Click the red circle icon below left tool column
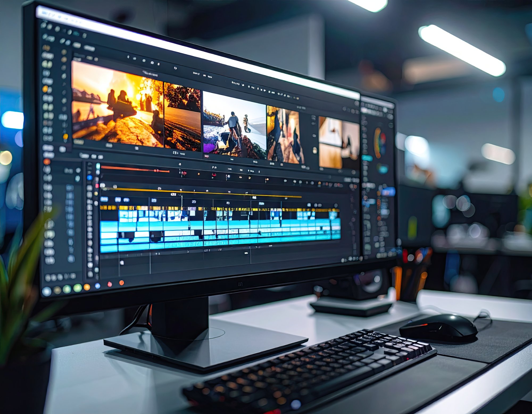This screenshot has height=414, width=532. (x=47, y=161)
